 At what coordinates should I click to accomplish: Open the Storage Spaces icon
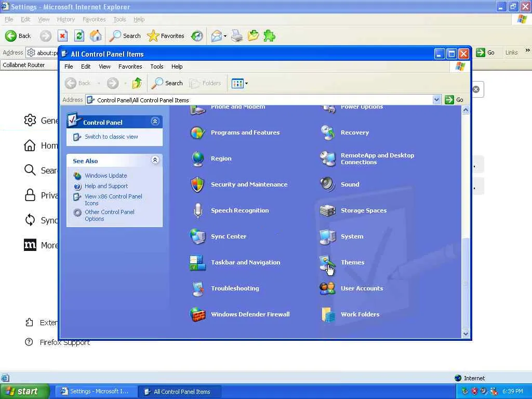pyautogui.click(x=327, y=211)
